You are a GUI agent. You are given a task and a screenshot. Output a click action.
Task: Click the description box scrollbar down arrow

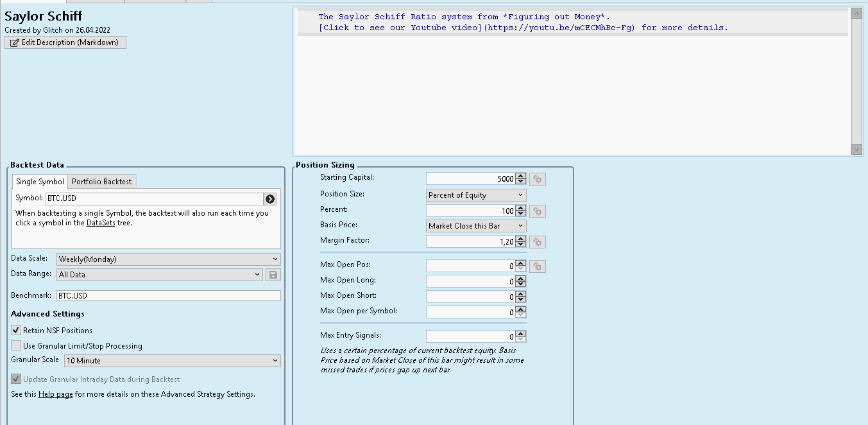pyautogui.click(x=856, y=149)
